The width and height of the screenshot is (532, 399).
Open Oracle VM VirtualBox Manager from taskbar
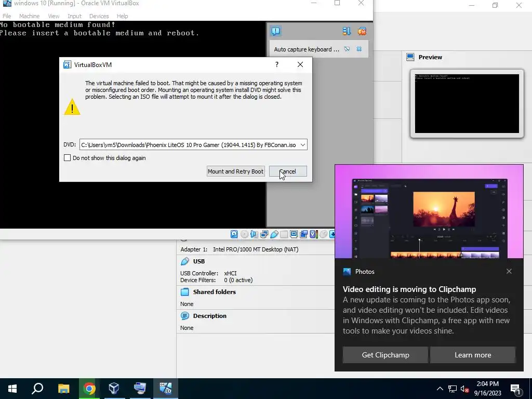(114, 388)
